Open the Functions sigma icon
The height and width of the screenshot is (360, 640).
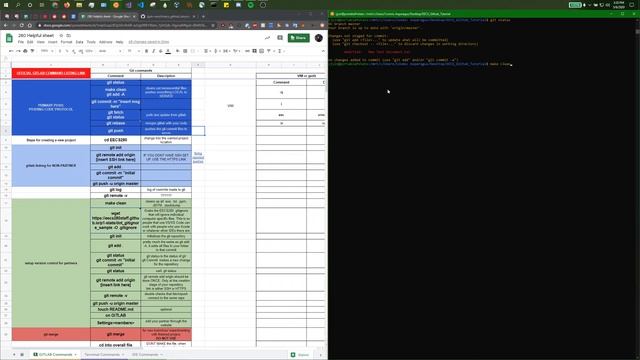[280, 51]
